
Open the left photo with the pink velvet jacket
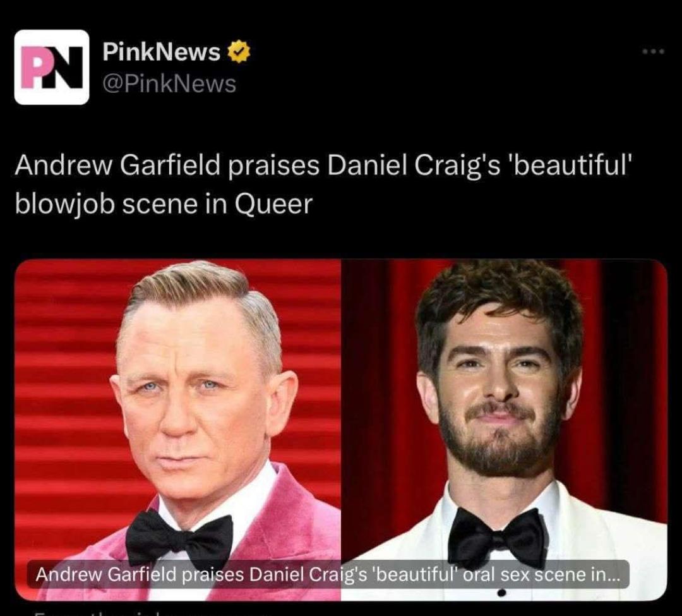point(178,430)
